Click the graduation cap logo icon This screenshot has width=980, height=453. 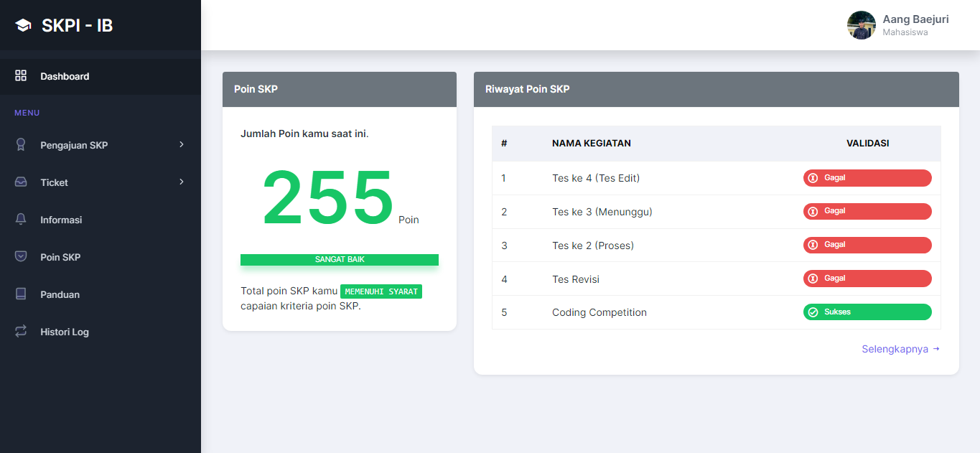pyautogui.click(x=23, y=26)
